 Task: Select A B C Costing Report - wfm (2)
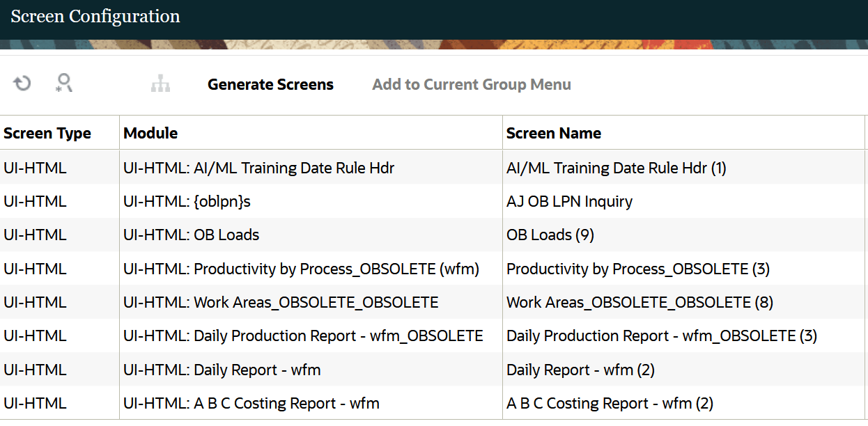[x=610, y=404]
